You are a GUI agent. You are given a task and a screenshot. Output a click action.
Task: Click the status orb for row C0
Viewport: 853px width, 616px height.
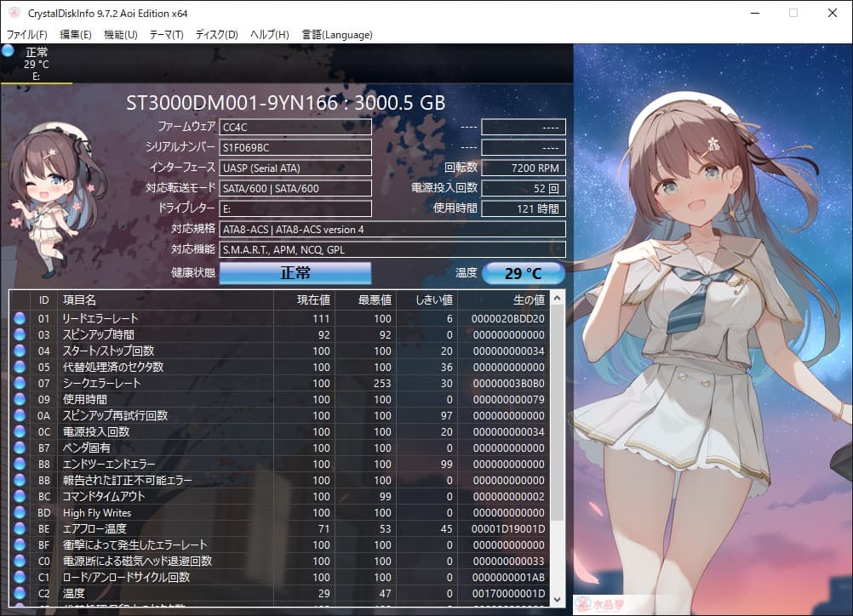coord(20,561)
